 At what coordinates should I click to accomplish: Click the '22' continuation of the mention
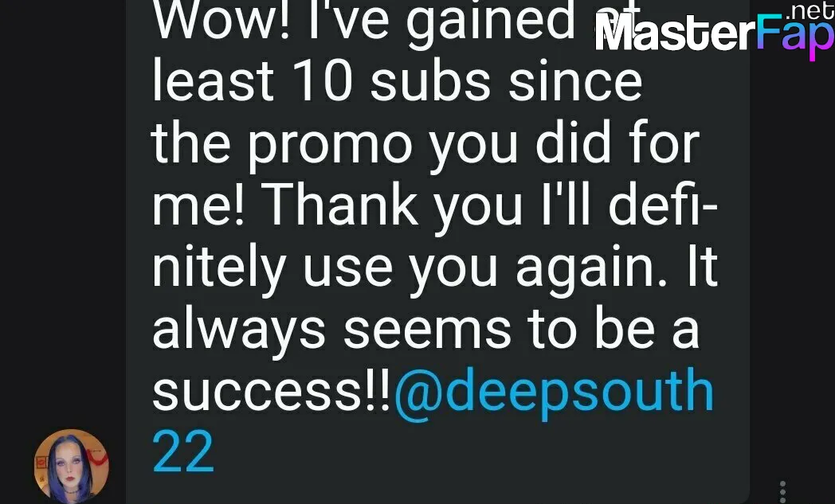[x=183, y=452]
